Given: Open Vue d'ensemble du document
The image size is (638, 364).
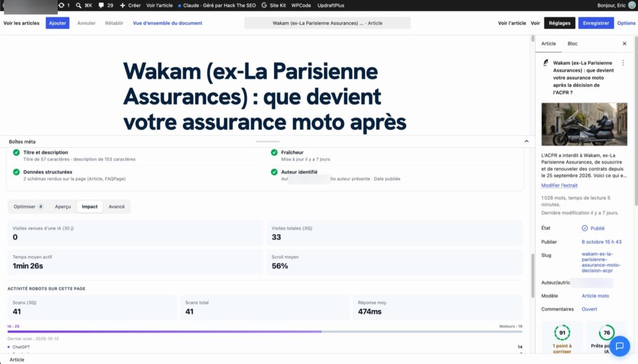Looking at the screenshot, I should [168, 23].
